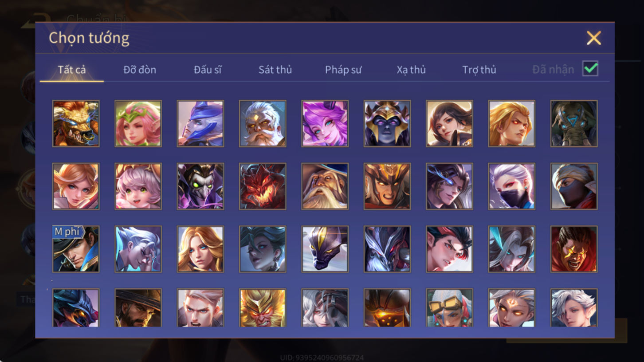
Task: Pick the goggles-wearing hero portrait
Action: [x=449, y=308]
